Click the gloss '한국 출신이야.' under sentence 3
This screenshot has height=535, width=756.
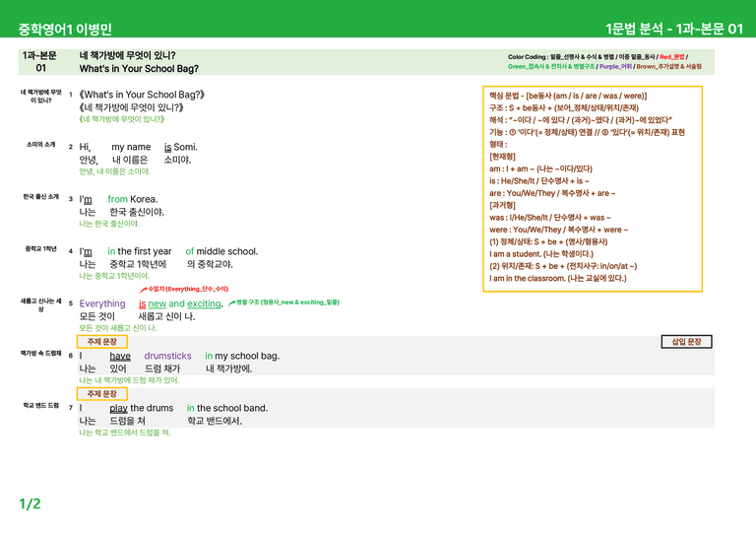tap(137, 212)
